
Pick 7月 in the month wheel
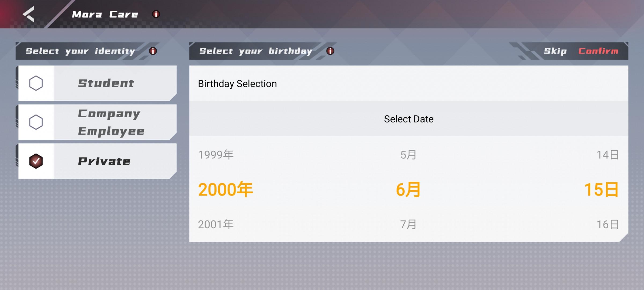tap(408, 224)
